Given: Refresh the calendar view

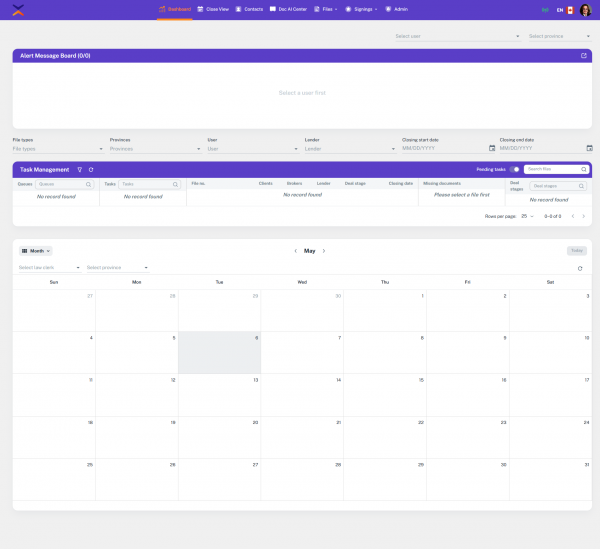Looking at the screenshot, I should point(580,268).
